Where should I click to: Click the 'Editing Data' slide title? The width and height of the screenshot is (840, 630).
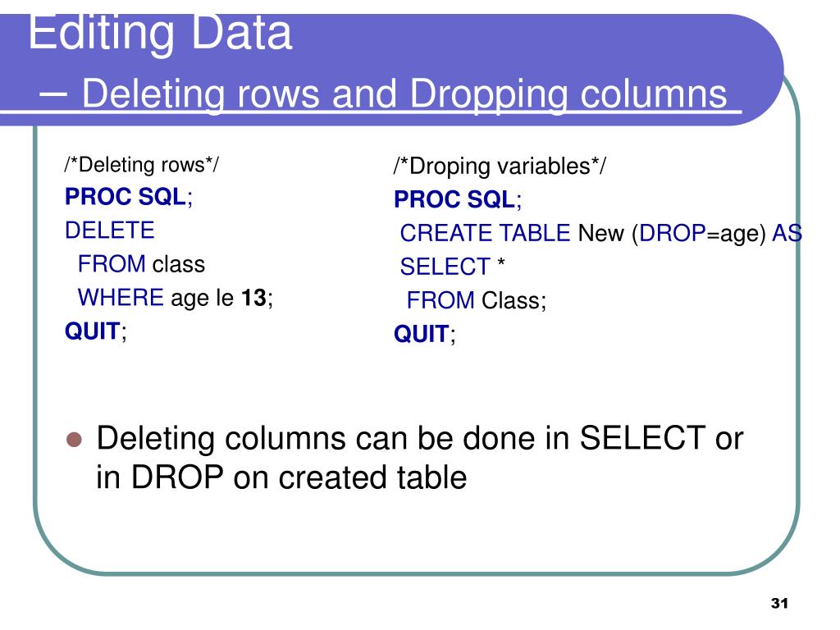[160, 33]
